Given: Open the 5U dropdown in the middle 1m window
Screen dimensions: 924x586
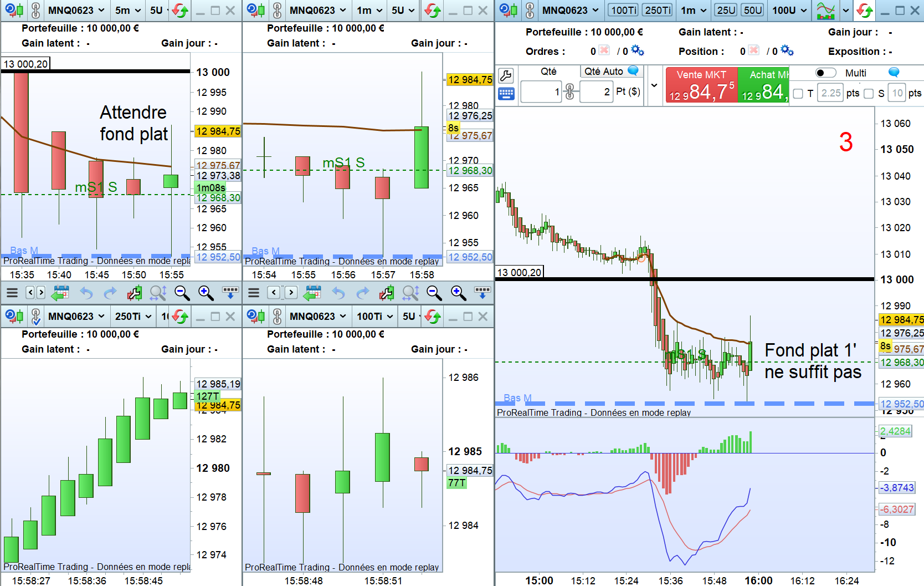Looking at the screenshot, I should [x=403, y=11].
